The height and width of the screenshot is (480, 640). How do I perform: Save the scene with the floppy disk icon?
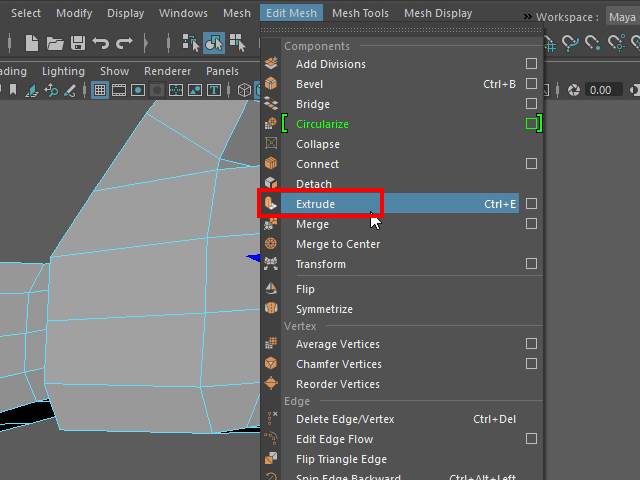[77, 43]
